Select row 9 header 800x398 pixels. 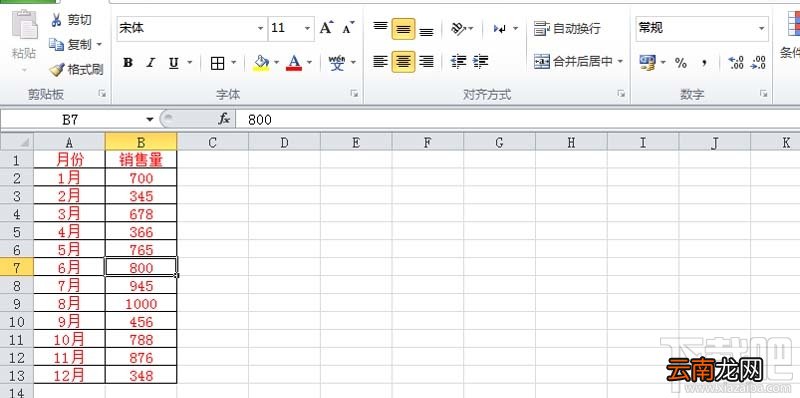point(17,304)
